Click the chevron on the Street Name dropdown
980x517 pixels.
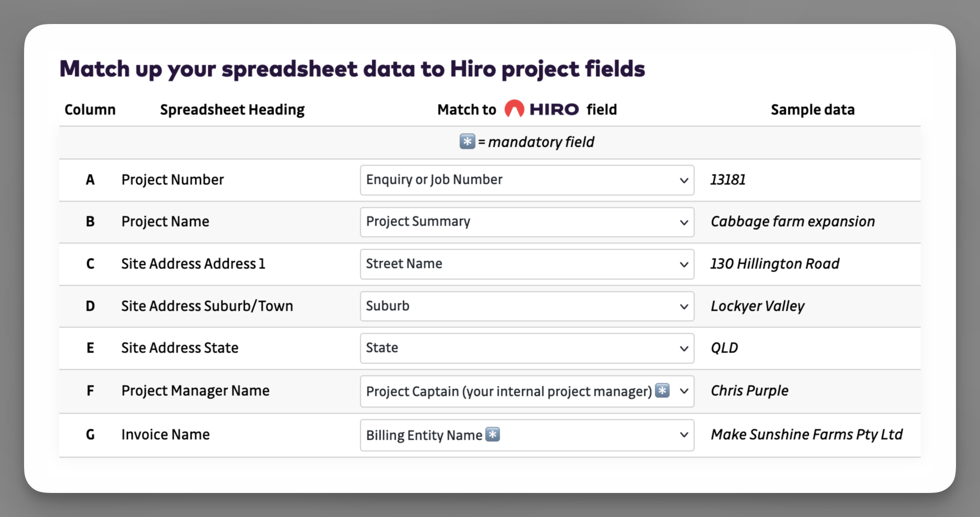pyautogui.click(x=683, y=264)
